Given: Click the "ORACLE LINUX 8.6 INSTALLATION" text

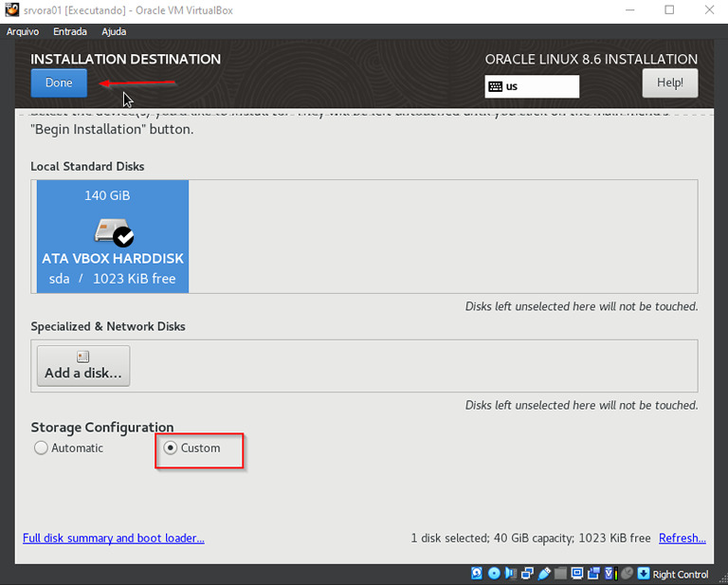Looking at the screenshot, I should pyautogui.click(x=591, y=59).
